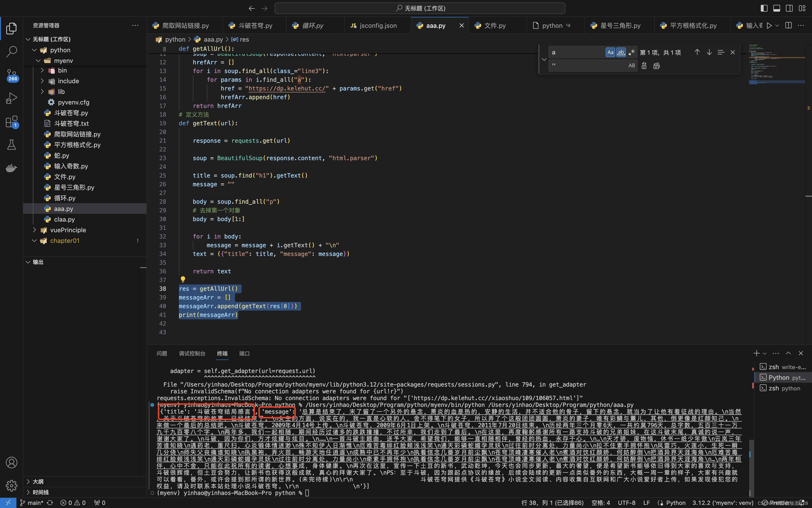The width and height of the screenshot is (812, 508).
Task: Customize layout from title bar
Action: coord(802,8)
